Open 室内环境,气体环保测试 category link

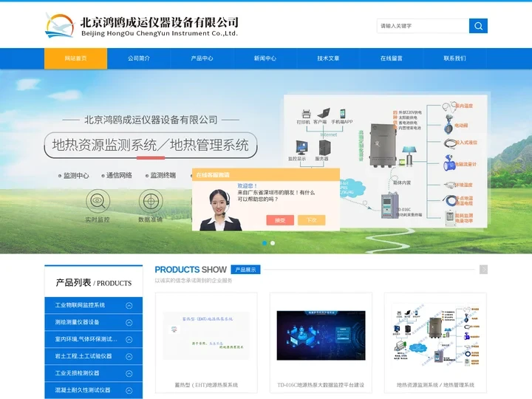tap(86, 339)
